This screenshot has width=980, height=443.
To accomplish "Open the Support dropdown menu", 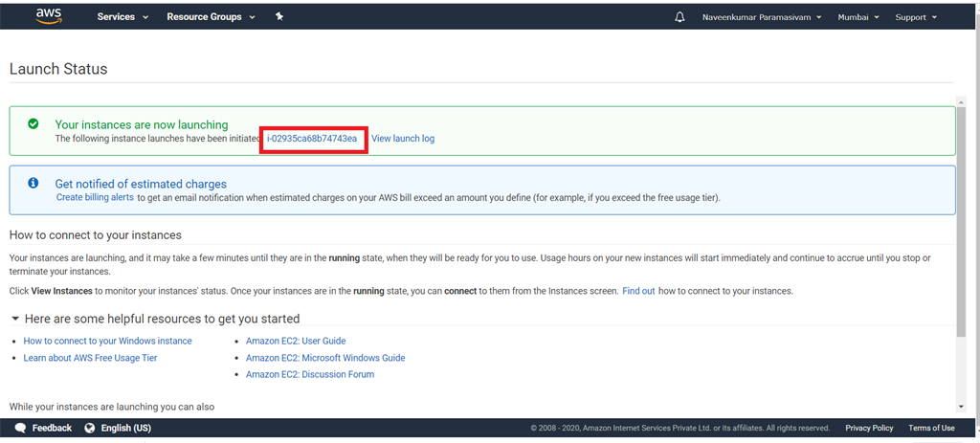I will [x=916, y=17].
